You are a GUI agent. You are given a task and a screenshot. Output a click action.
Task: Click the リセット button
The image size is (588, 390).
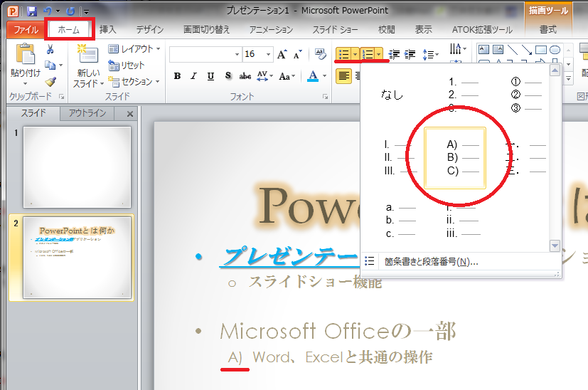click(x=127, y=65)
